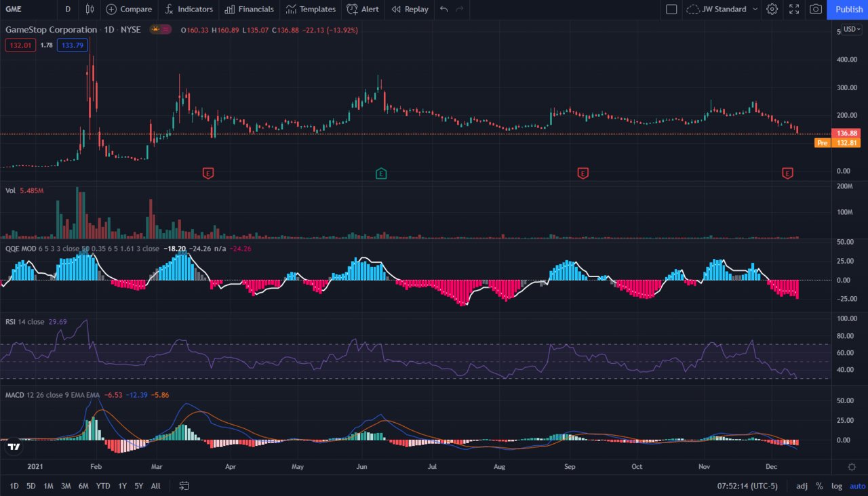Viewport: 868px width, 496px height.
Task: Create an Alert from the toolbar
Action: click(363, 9)
